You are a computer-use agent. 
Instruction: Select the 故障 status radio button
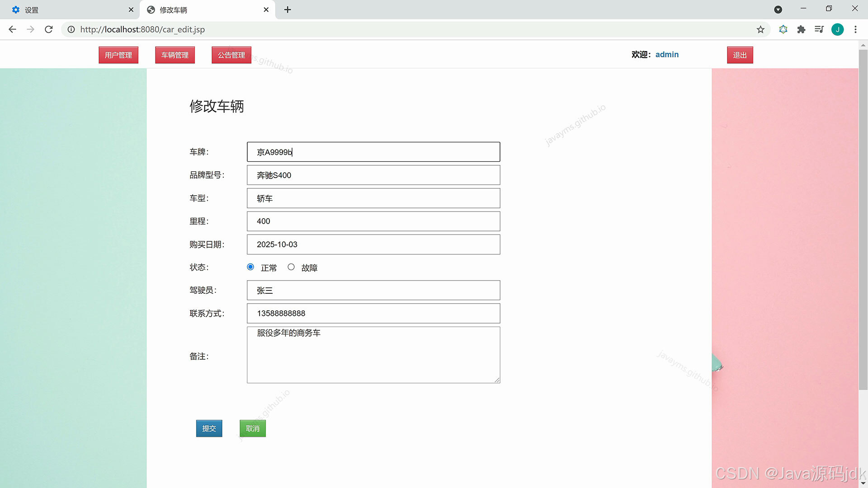[291, 267]
